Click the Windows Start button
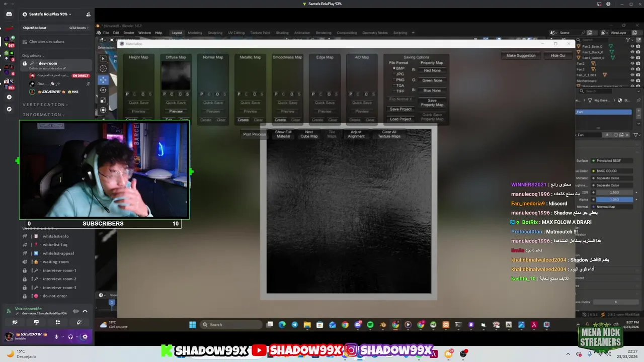644x362 pixels. [193, 325]
